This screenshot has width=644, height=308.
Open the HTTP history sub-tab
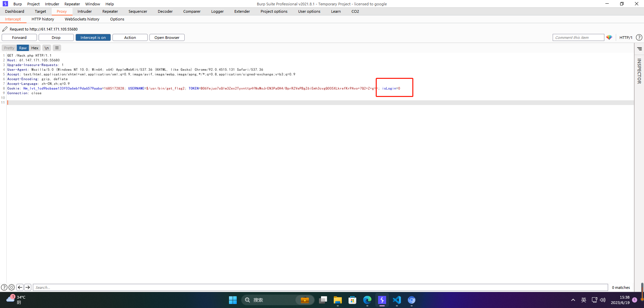click(43, 19)
